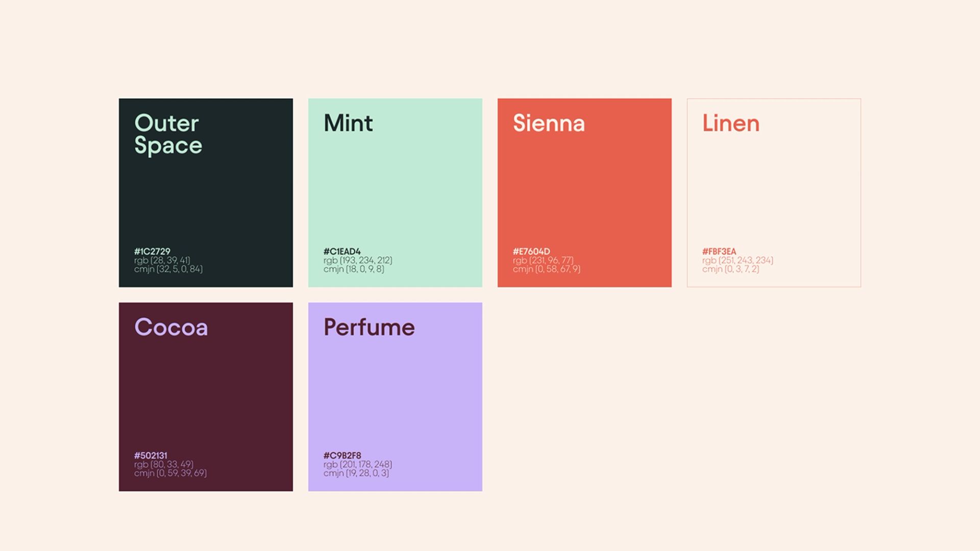Click the Outer Space title text
This screenshot has height=551, width=980.
point(168,134)
